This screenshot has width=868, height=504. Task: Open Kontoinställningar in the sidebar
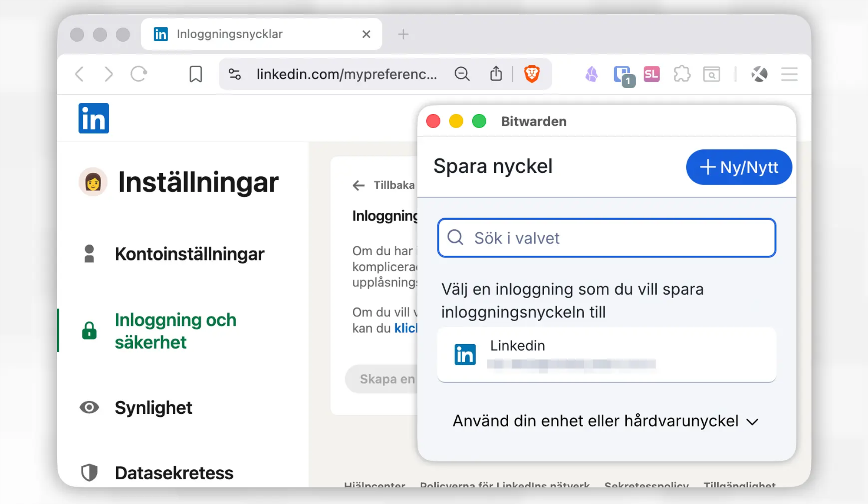coord(189,254)
